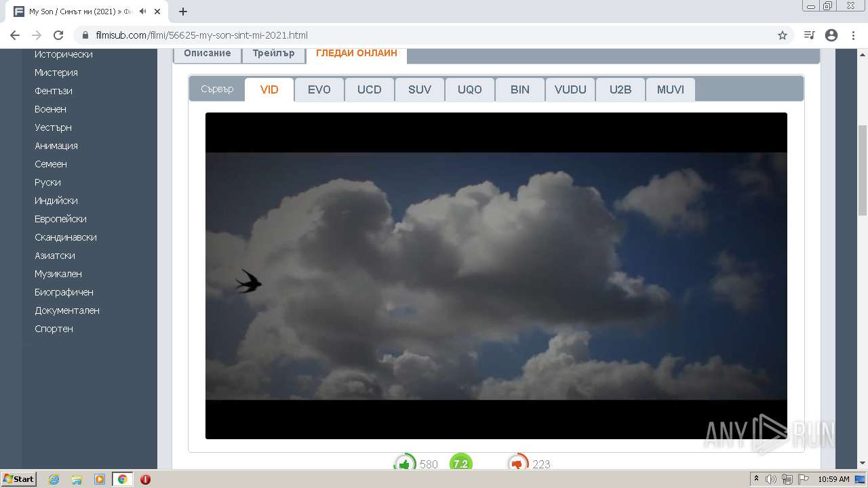868x488 pixels.
Task: Switch to U2B server
Action: [620, 89]
